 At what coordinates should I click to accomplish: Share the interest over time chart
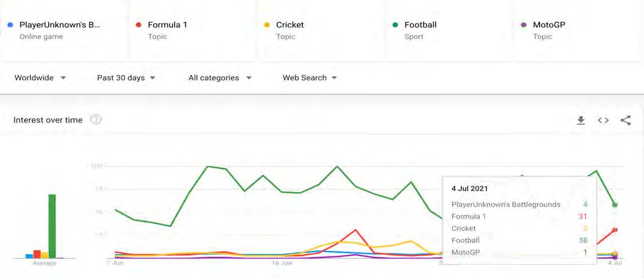[626, 120]
